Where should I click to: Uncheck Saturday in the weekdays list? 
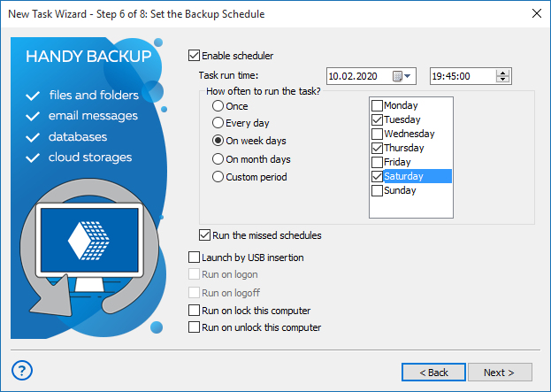coord(377,176)
